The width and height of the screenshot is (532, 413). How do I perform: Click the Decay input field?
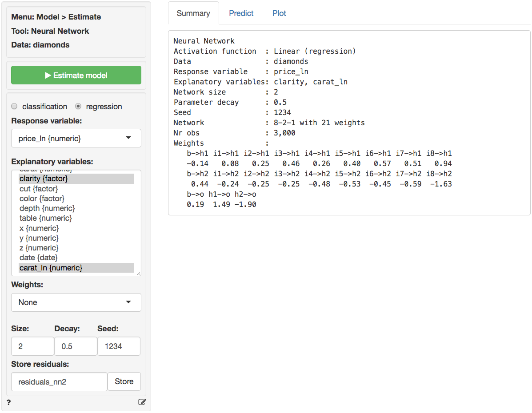76,346
